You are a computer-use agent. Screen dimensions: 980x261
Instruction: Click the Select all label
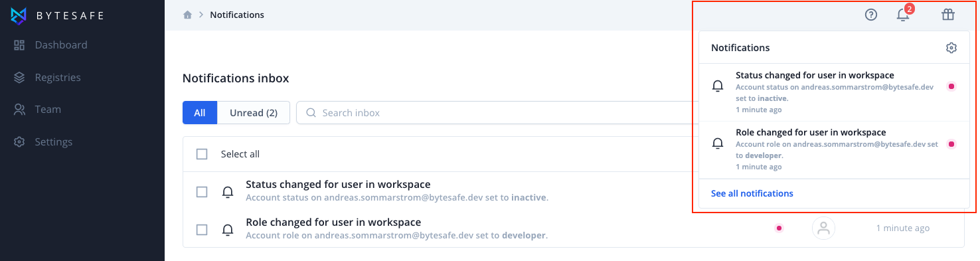tap(240, 154)
